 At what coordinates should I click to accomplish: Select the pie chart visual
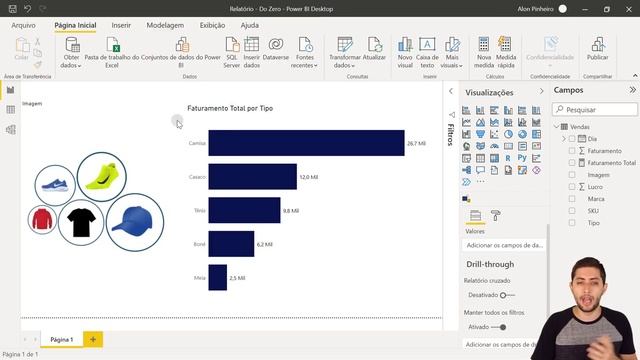[x=508, y=134]
